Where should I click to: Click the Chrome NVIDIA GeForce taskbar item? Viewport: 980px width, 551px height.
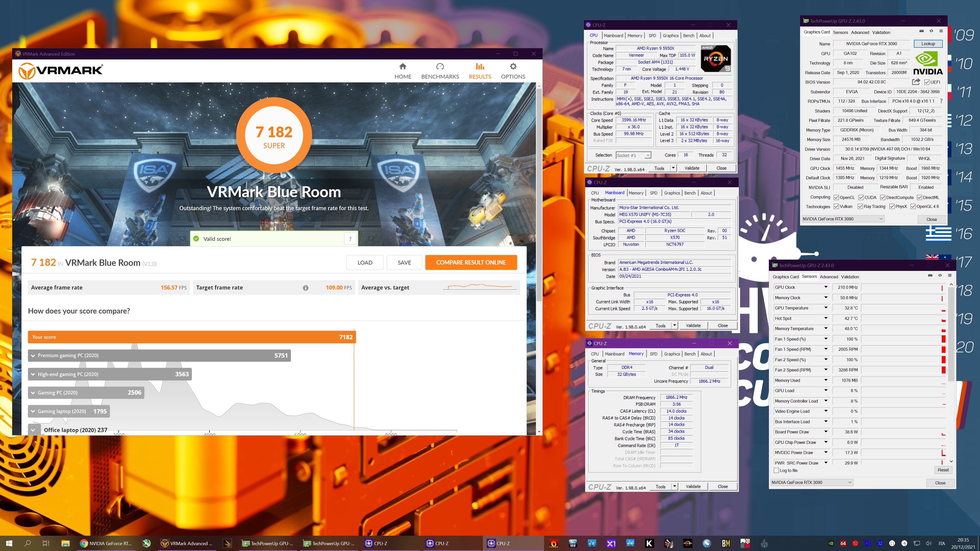coord(106,543)
